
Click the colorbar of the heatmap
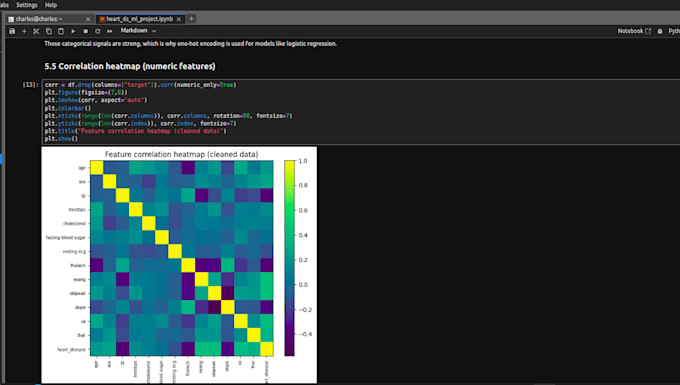click(289, 258)
